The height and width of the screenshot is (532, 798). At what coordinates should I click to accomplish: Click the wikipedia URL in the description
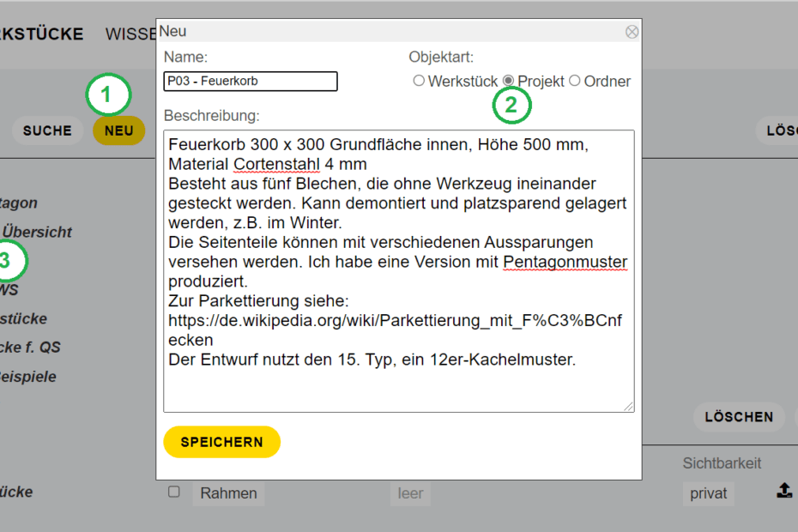[395, 329]
